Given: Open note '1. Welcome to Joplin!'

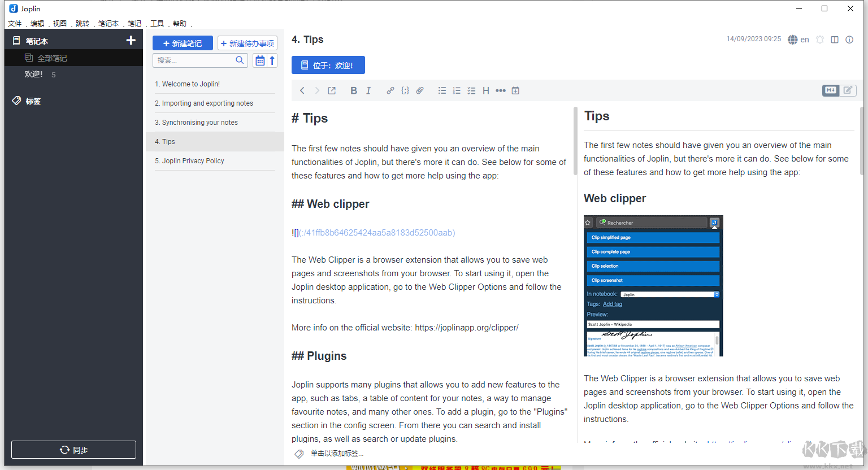Looking at the screenshot, I should click(215, 84).
